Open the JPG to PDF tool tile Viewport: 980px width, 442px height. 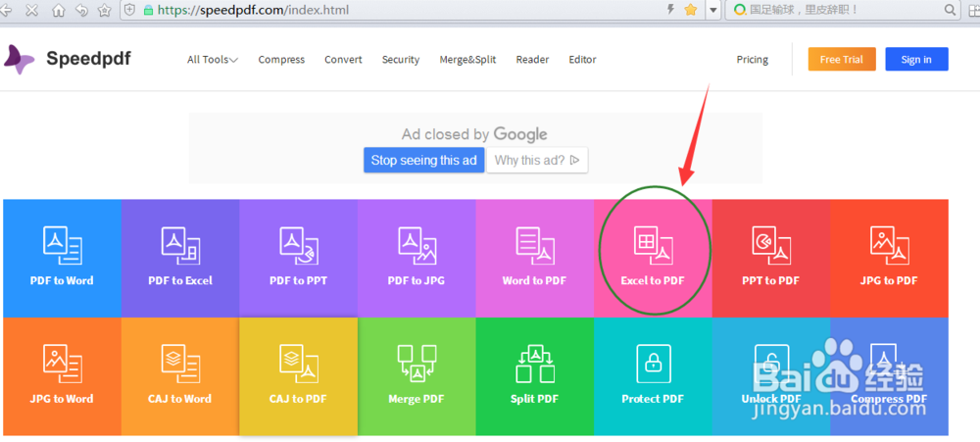[x=889, y=258]
